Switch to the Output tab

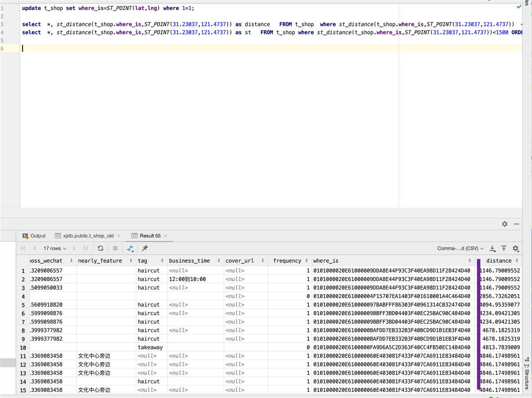(x=34, y=236)
